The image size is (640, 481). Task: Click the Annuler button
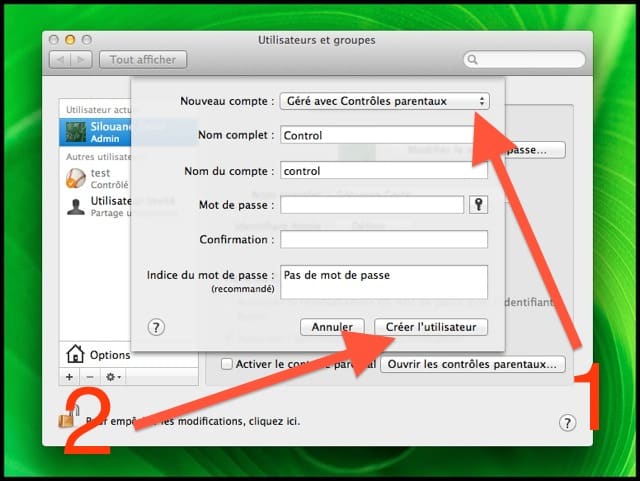[x=332, y=327]
